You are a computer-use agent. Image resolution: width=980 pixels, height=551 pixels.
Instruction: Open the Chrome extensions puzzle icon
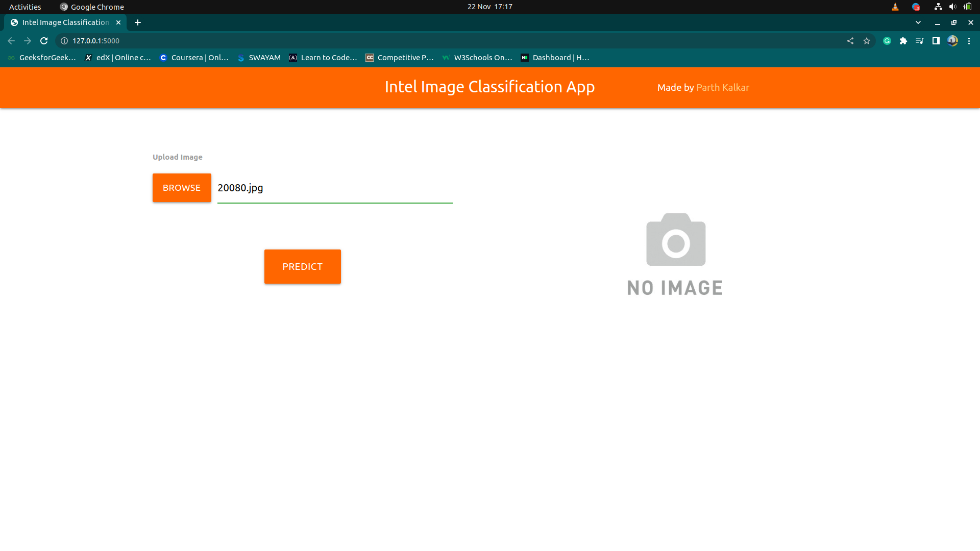click(903, 41)
